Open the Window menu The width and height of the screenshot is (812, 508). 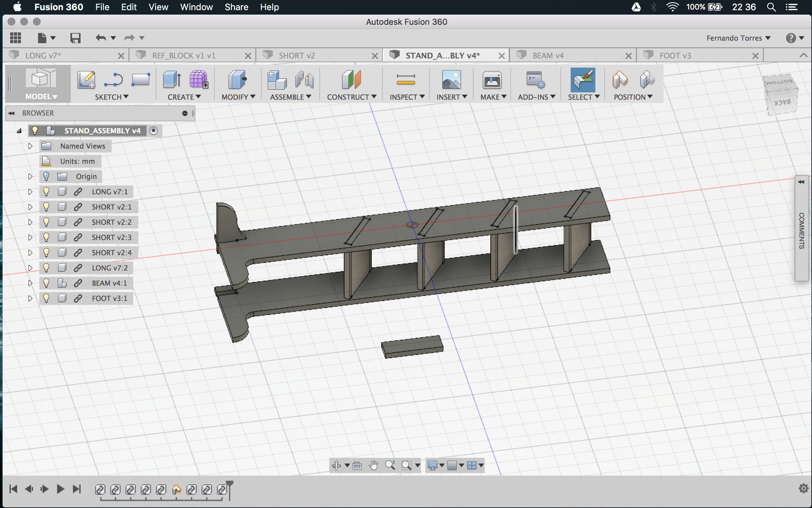coord(196,7)
